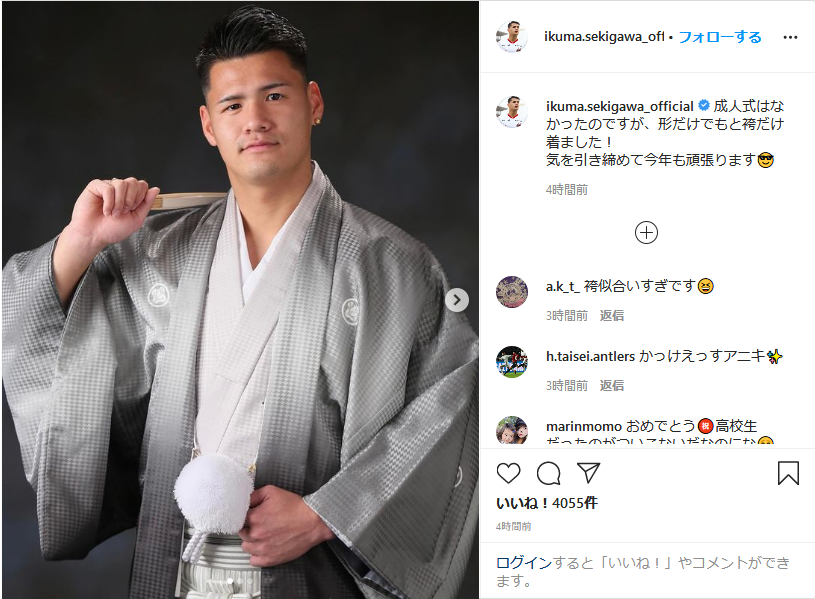This screenshot has width=815, height=599.
Task: Reply to a.k_t_'s comment with 返信
Action: (x=611, y=316)
